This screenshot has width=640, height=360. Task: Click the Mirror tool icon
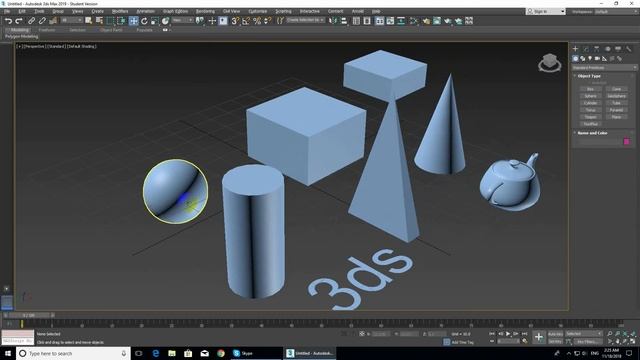click(x=333, y=21)
